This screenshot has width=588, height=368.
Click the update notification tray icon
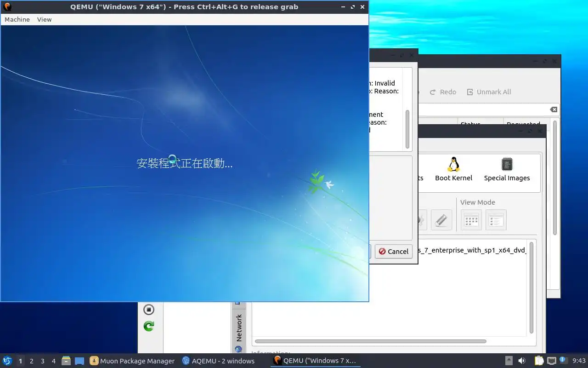coord(563,361)
